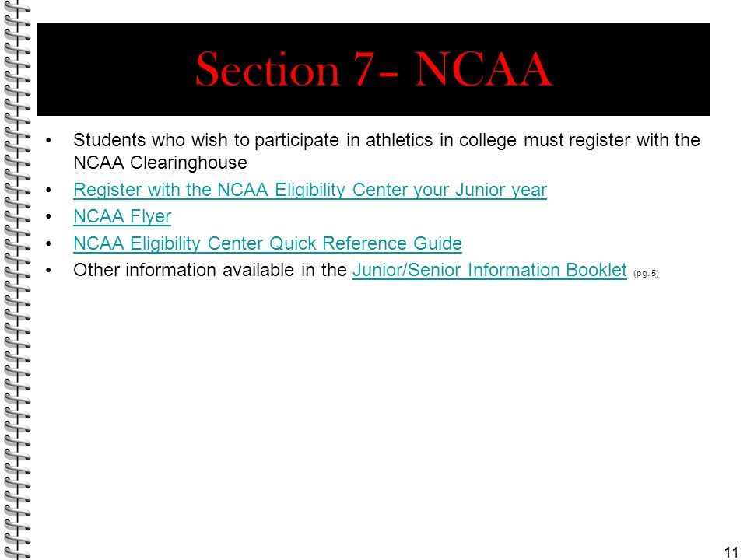Open the NCAA Flyer link
747x560 pixels.
pos(122,217)
